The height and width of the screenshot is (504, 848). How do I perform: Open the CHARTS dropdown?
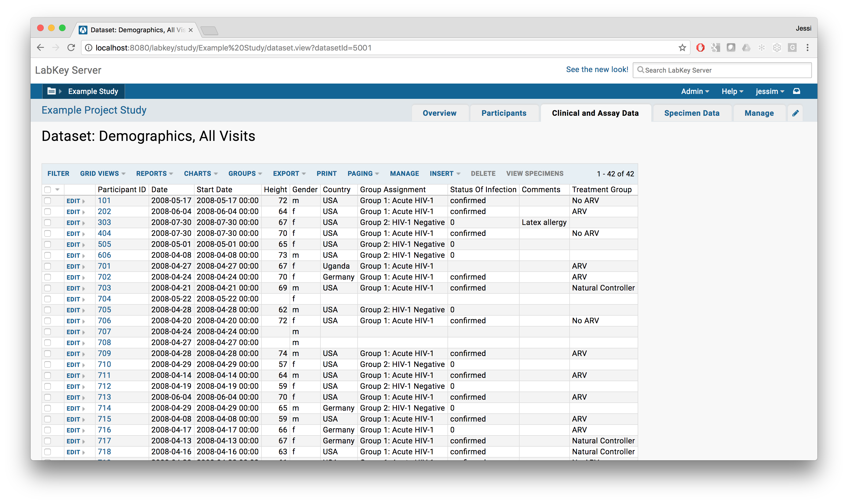click(201, 174)
